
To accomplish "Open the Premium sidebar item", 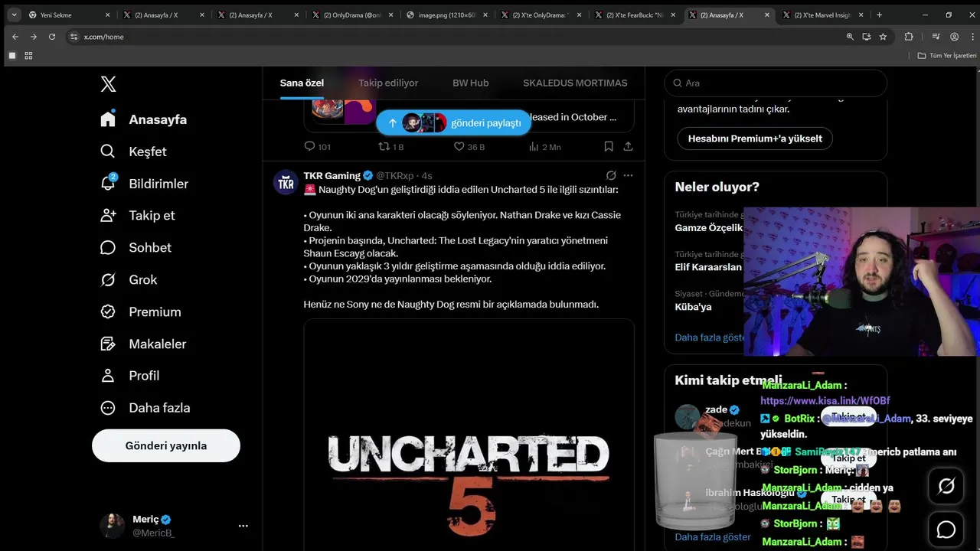I will 141,311.
